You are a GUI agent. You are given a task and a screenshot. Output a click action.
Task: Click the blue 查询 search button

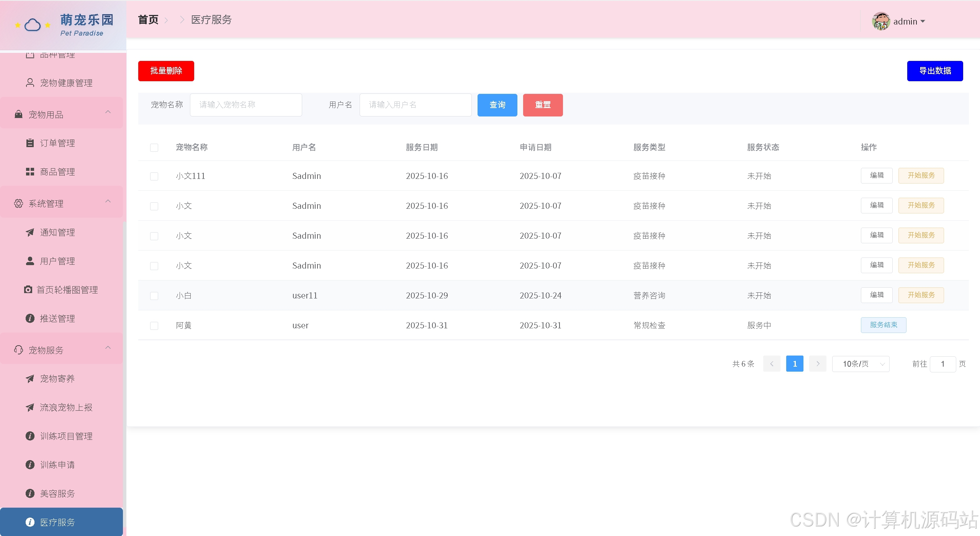tap(497, 105)
